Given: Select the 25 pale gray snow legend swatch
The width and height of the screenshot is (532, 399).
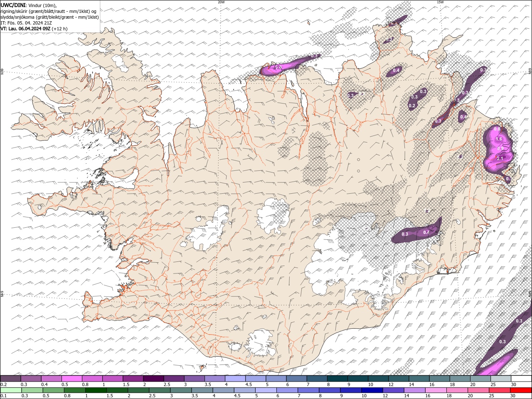Looking at the screenshot, I should click(x=500, y=379).
